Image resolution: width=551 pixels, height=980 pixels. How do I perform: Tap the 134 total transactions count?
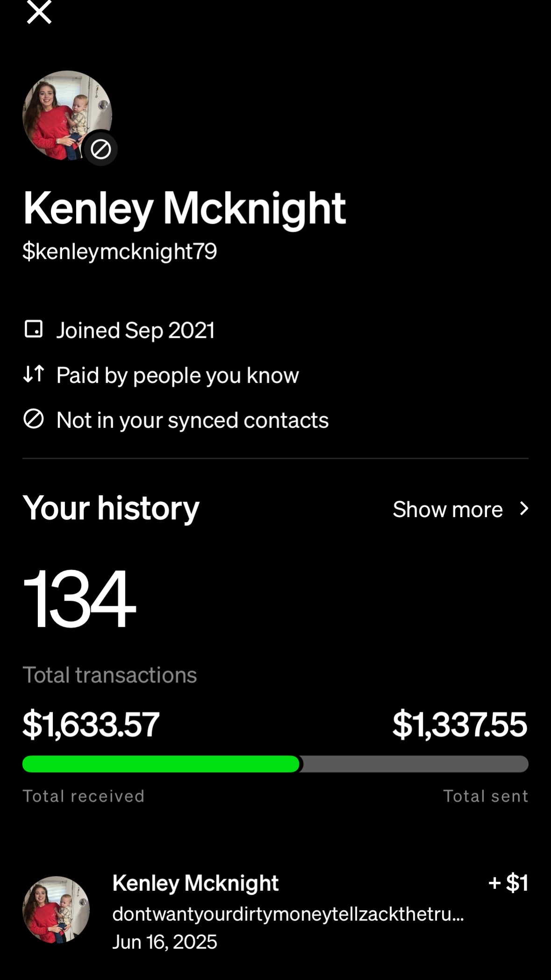tap(79, 598)
